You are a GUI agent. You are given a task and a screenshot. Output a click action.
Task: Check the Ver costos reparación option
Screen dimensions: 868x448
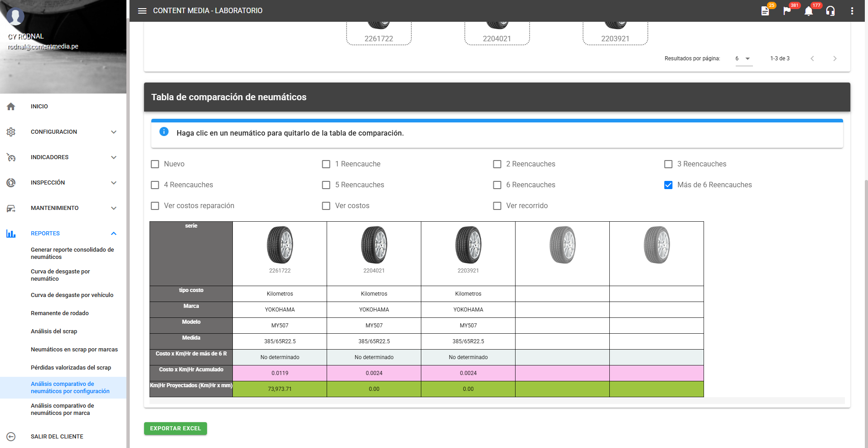(155, 206)
